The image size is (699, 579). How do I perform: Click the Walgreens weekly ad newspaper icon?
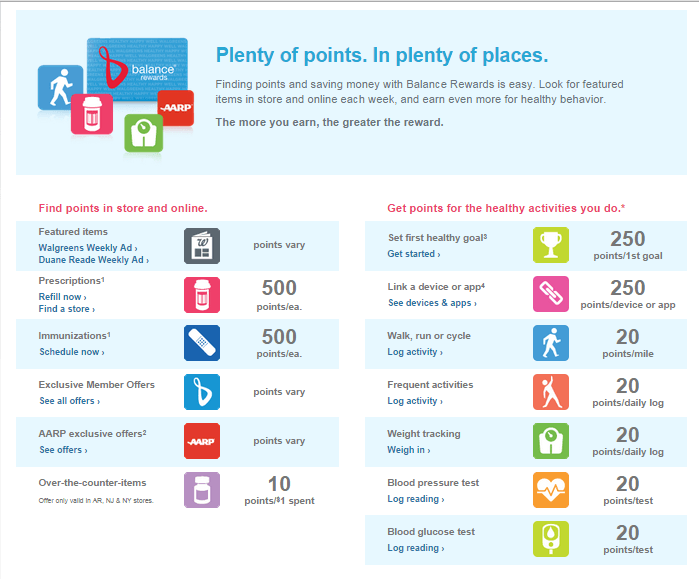[x=202, y=246]
